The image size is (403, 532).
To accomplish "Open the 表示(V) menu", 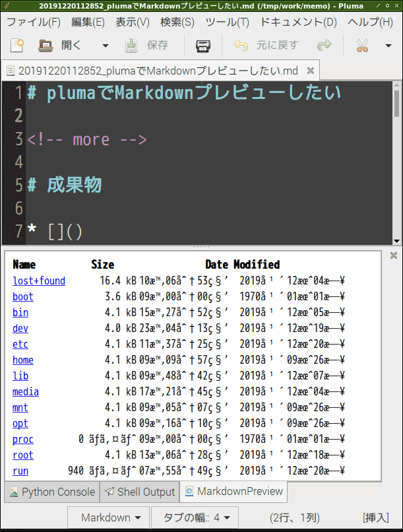I will tap(132, 22).
